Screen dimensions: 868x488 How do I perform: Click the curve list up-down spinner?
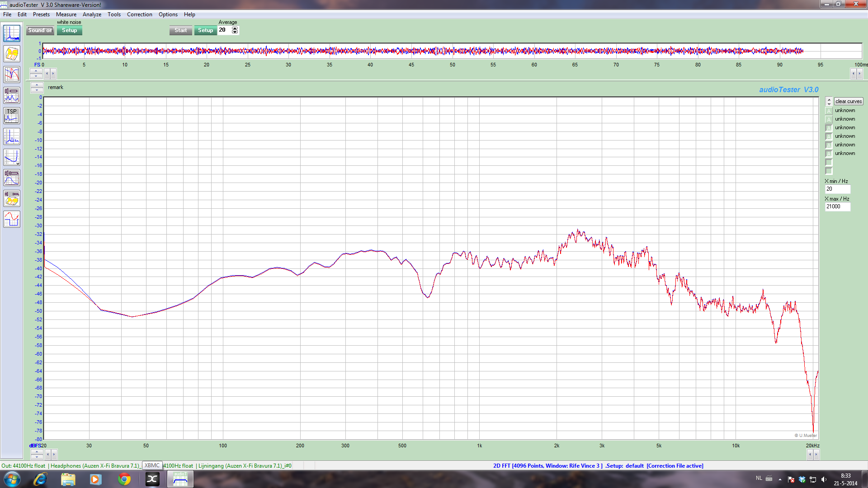pyautogui.click(x=829, y=101)
